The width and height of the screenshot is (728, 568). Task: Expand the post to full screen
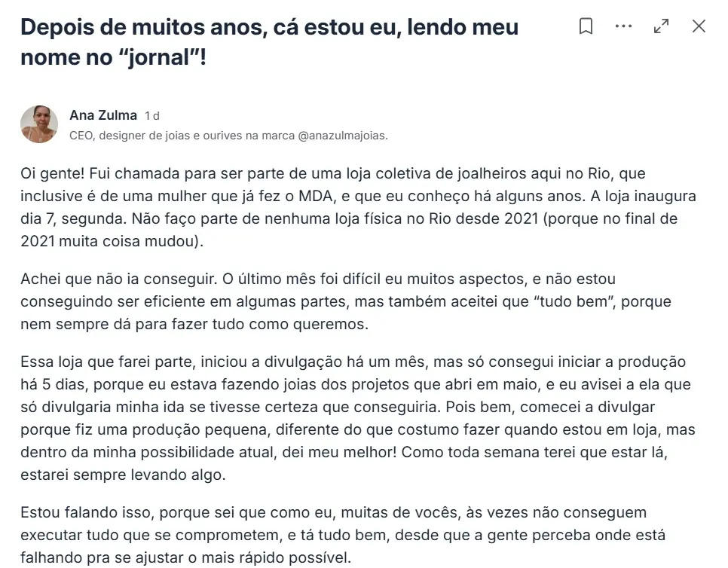(661, 26)
